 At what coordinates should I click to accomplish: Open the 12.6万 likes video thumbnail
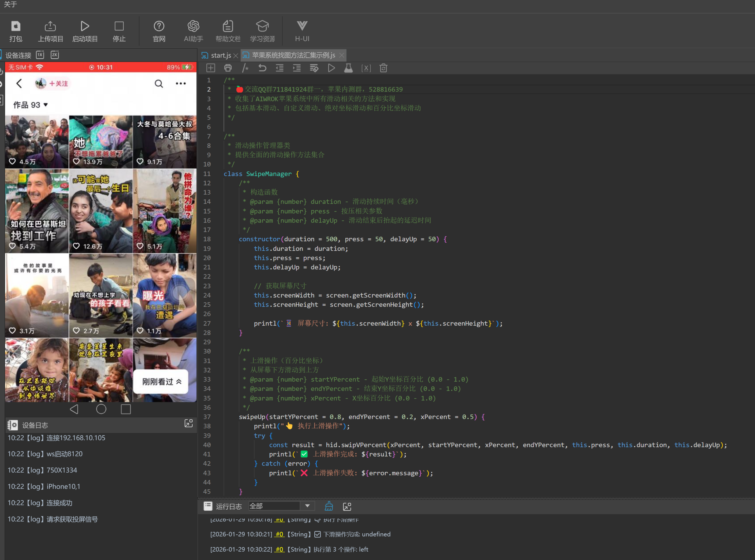[x=101, y=211]
